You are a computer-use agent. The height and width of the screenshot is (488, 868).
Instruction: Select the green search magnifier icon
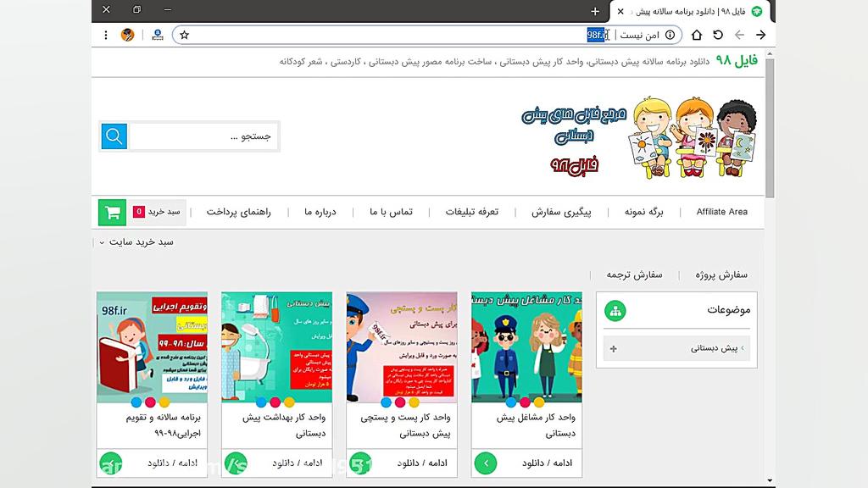113,136
